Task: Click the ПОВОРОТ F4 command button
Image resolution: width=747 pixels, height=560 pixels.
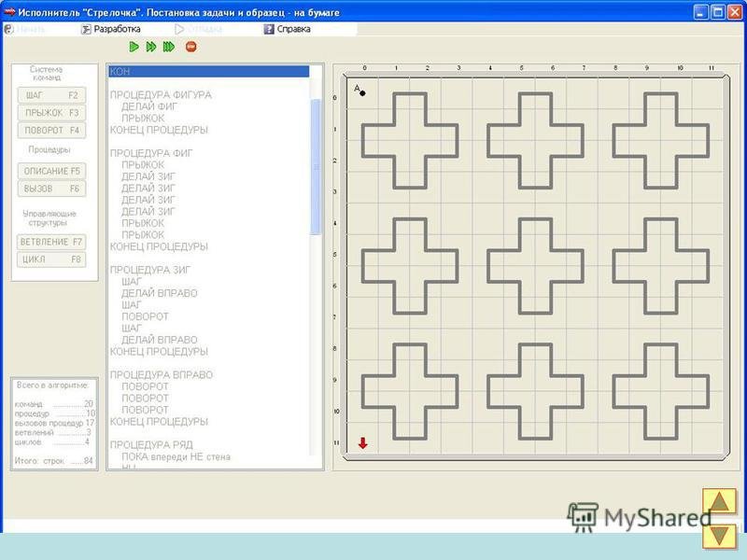Action: [x=51, y=131]
